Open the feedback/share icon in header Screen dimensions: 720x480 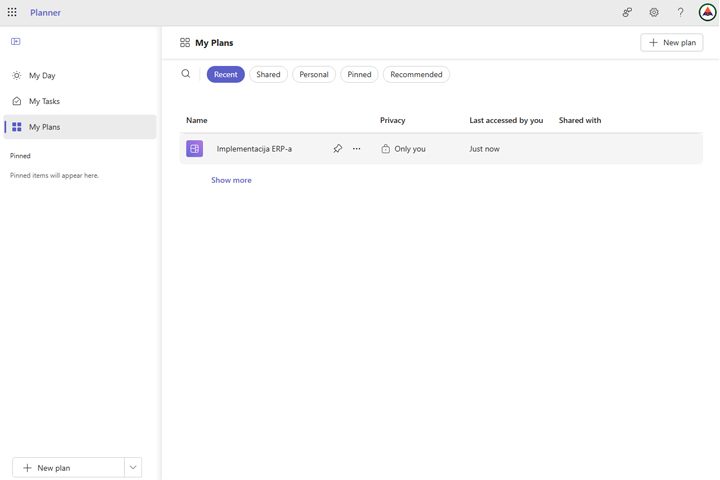[x=627, y=13]
